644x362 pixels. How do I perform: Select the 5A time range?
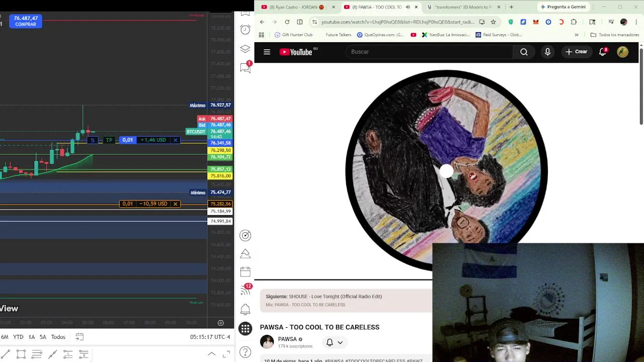(x=43, y=337)
